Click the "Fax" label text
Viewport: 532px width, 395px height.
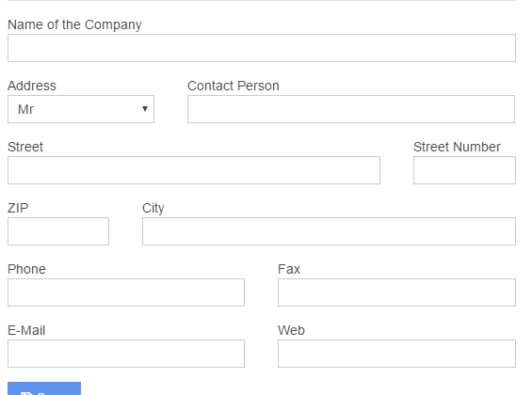(289, 269)
